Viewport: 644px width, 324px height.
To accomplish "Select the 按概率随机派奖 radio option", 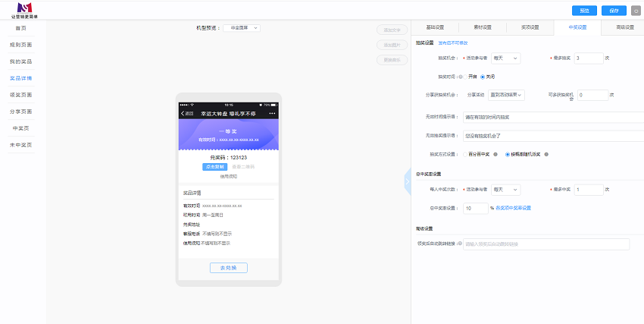I will click(x=508, y=155).
